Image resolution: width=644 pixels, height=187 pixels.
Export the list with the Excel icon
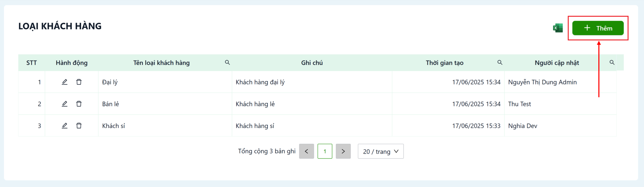click(558, 28)
